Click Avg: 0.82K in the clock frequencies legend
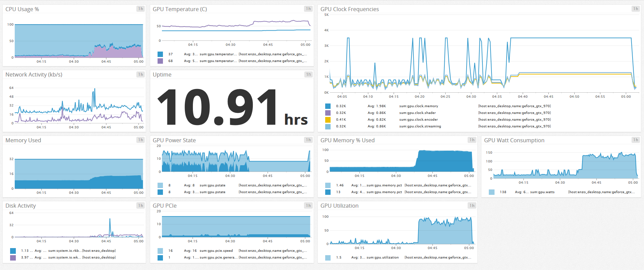The image size is (644, 270). pyautogui.click(x=377, y=120)
